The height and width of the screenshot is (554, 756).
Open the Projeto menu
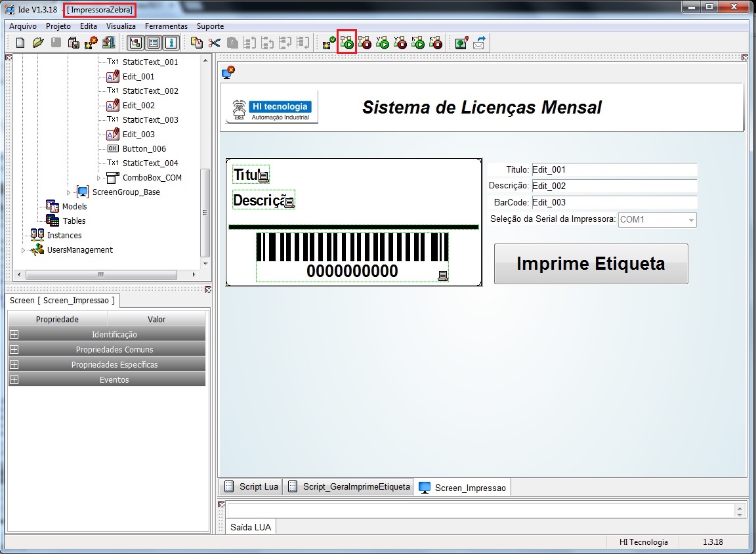[58, 26]
